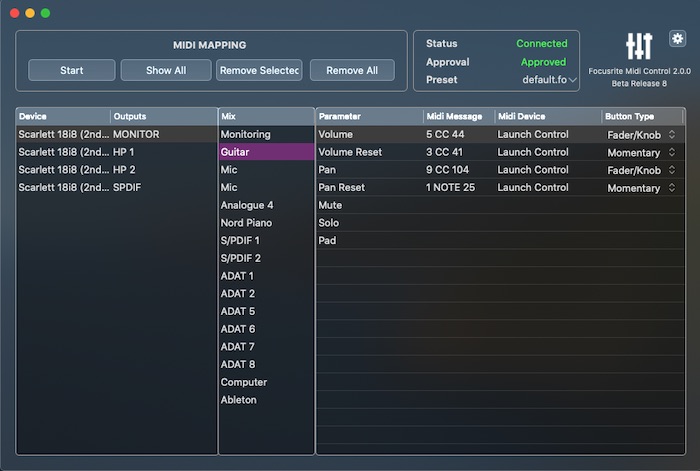
Task: Select the Solo parameter row
Action: [x=500, y=223]
